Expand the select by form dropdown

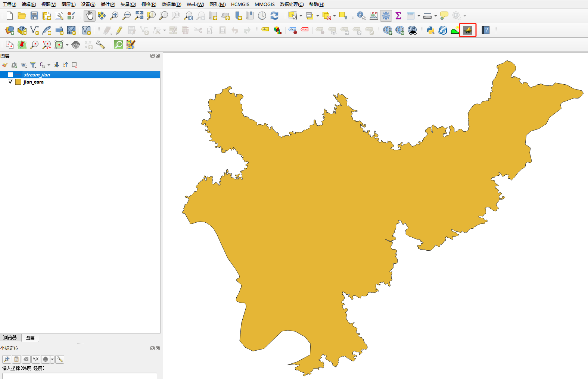click(318, 16)
